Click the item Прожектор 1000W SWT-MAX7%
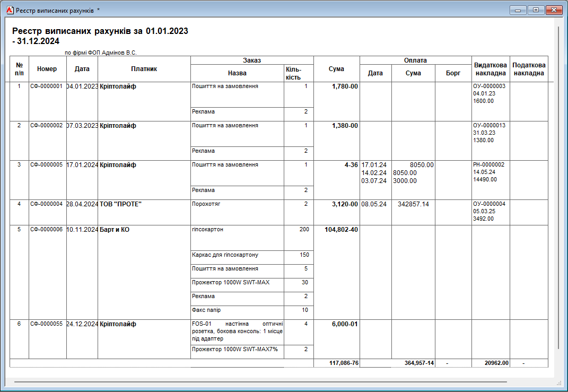Screen dimensions: 568x392 235,349
